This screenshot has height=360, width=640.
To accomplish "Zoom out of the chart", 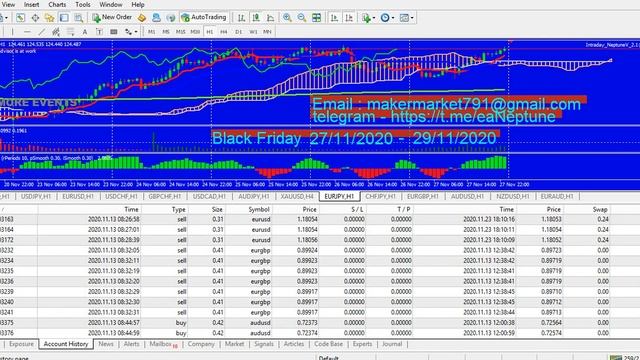I will pos(302,18).
